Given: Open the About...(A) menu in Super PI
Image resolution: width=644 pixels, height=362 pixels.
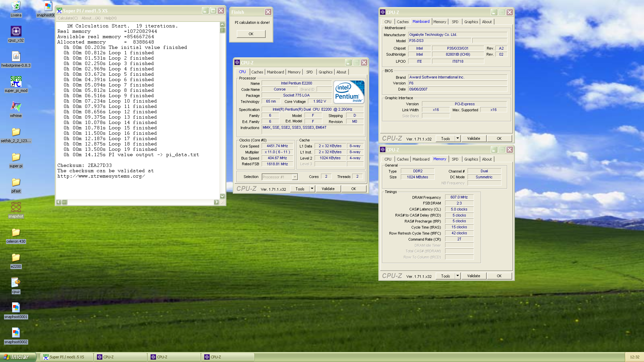Looking at the screenshot, I should (x=91, y=18).
